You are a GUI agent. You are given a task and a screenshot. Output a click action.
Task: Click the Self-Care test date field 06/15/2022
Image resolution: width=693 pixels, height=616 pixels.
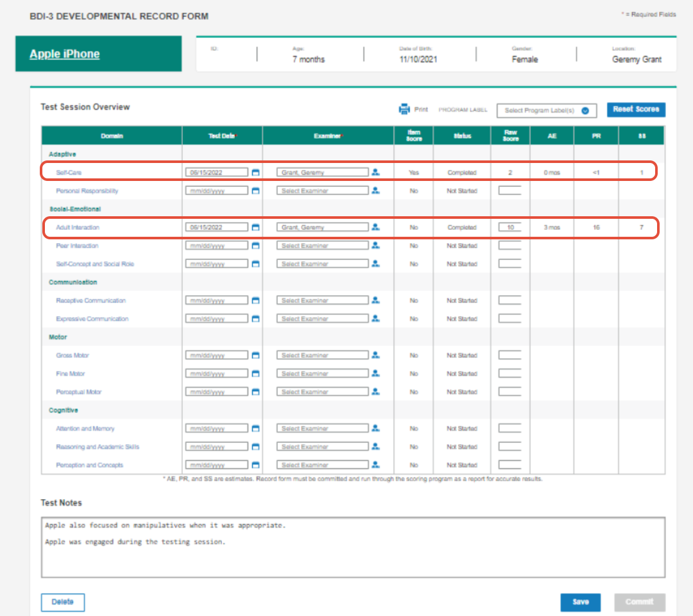217,172
